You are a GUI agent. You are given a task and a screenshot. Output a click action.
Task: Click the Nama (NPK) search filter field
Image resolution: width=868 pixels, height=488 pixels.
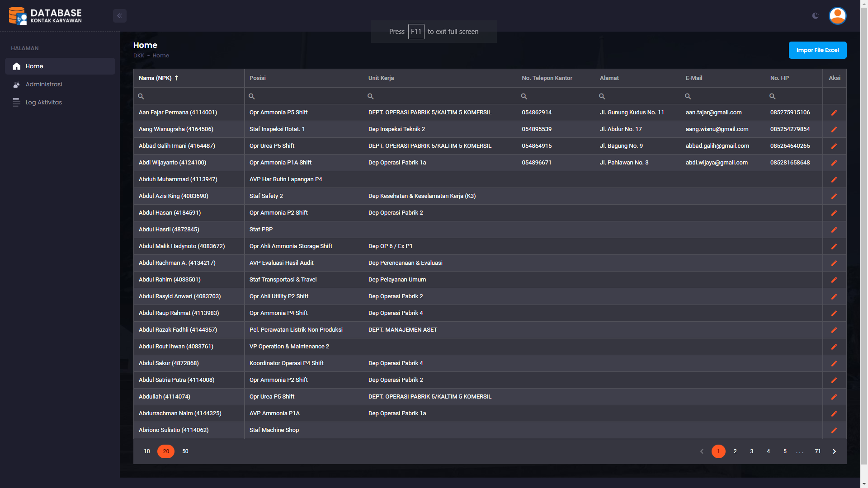(x=189, y=96)
